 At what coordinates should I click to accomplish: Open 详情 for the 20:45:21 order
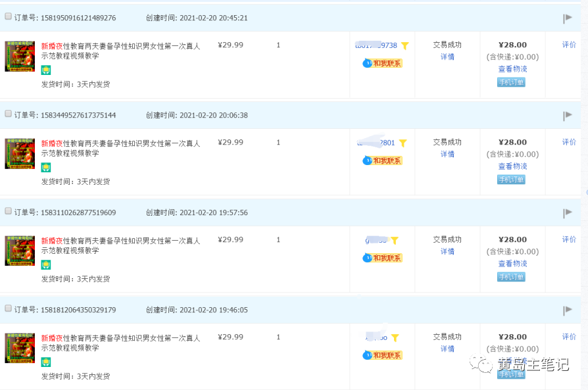click(447, 57)
